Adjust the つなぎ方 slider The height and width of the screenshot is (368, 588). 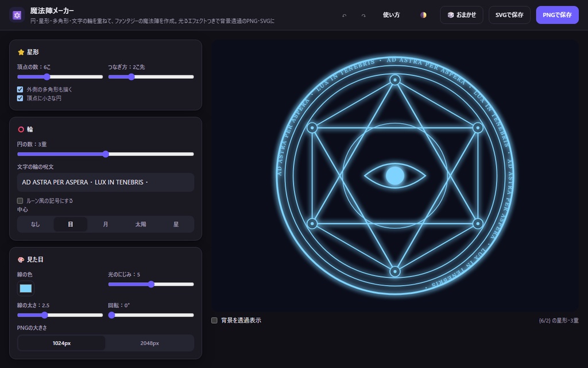click(x=151, y=77)
